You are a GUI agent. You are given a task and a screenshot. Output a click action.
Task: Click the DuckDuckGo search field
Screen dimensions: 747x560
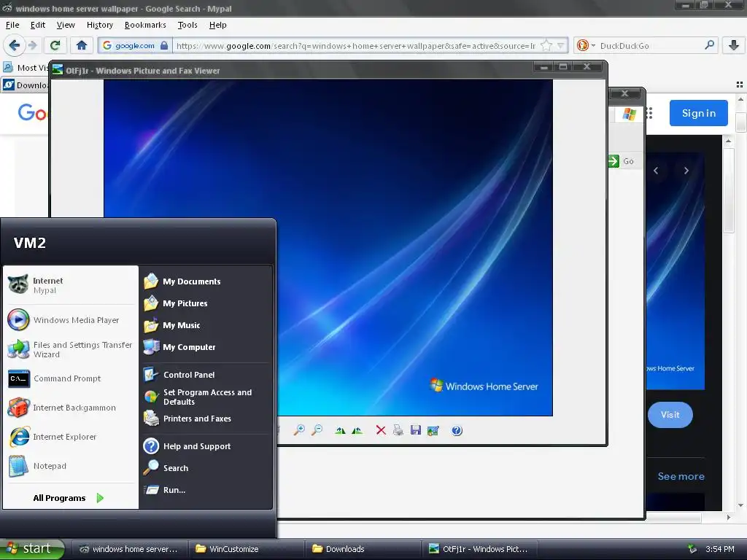(650, 46)
